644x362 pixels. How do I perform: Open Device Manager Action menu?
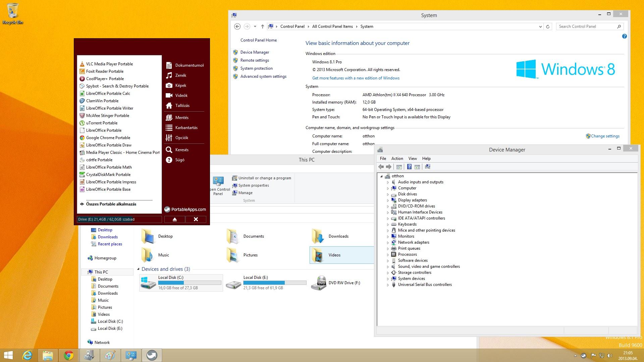click(x=397, y=159)
